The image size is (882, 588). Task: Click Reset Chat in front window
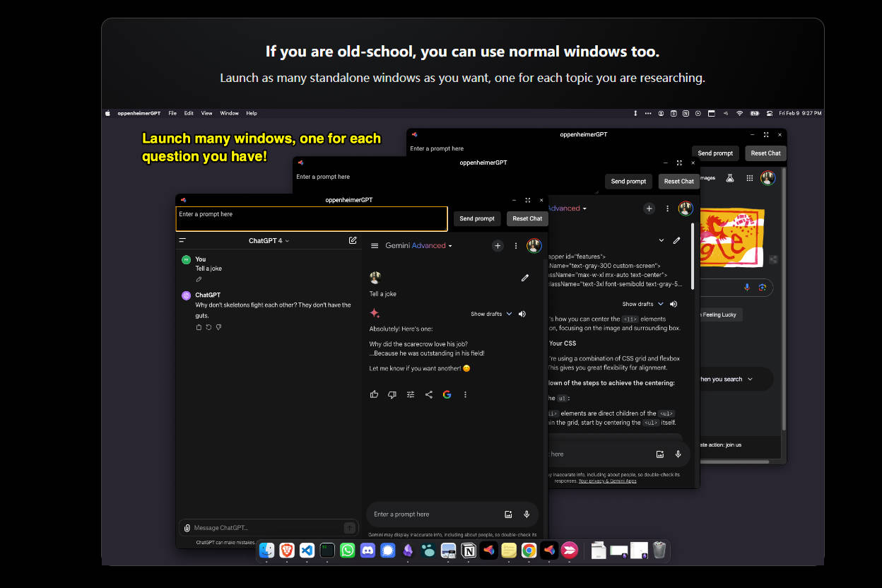(x=527, y=218)
